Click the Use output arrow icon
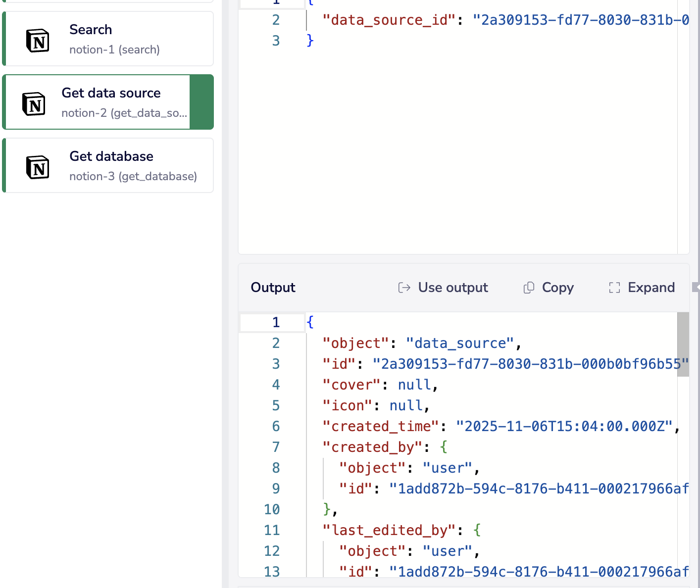Image resolution: width=700 pixels, height=588 pixels. pyautogui.click(x=404, y=288)
